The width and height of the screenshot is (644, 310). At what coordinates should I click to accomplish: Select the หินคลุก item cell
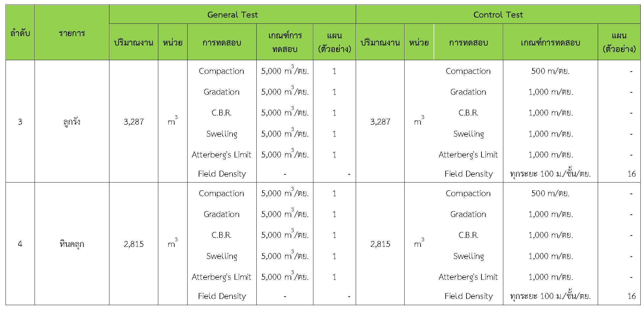72,244
